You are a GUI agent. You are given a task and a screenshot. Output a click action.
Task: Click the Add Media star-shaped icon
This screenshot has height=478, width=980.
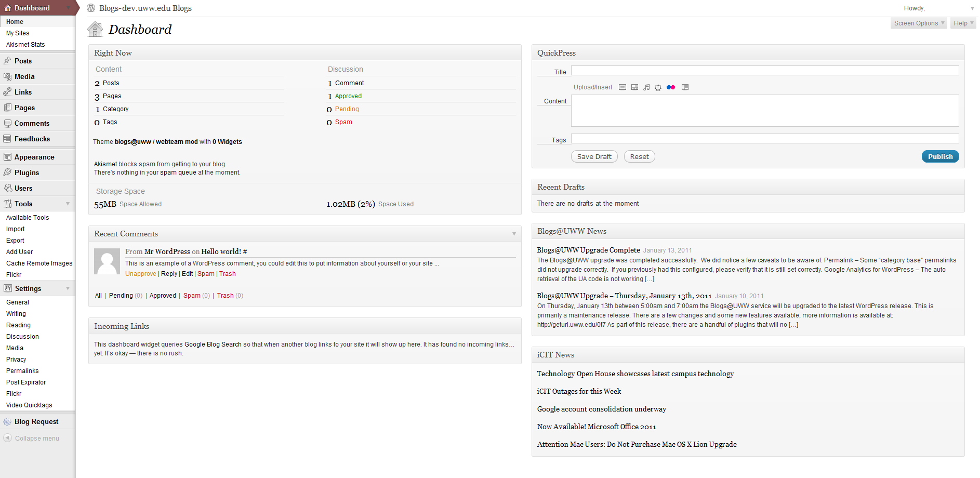point(658,87)
